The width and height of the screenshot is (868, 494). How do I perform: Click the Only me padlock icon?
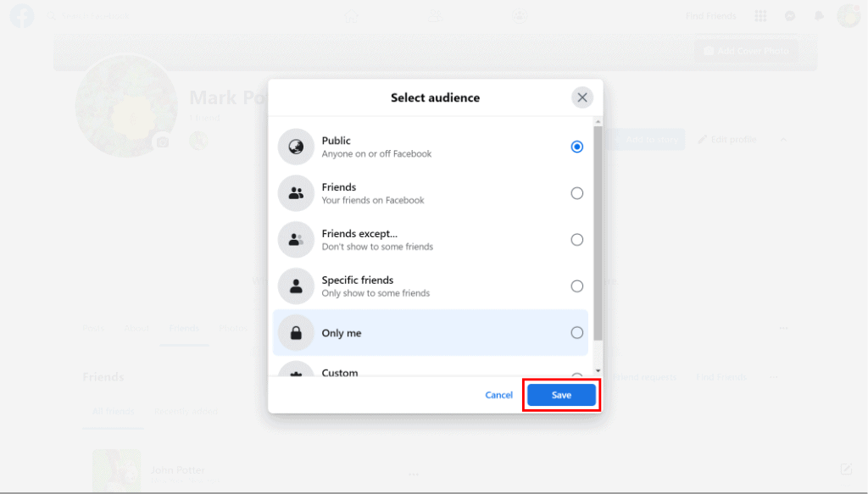pyautogui.click(x=295, y=332)
